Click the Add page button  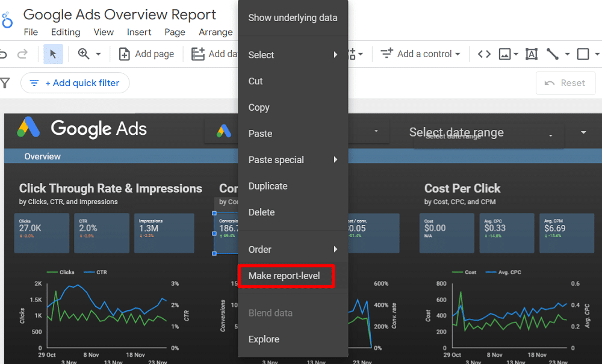(x=146, y=54)
